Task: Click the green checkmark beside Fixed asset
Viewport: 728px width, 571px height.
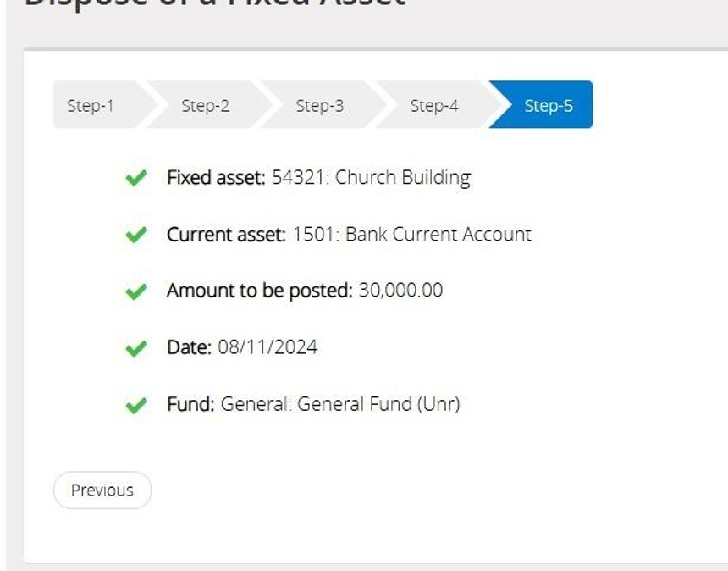Action: 135,179
